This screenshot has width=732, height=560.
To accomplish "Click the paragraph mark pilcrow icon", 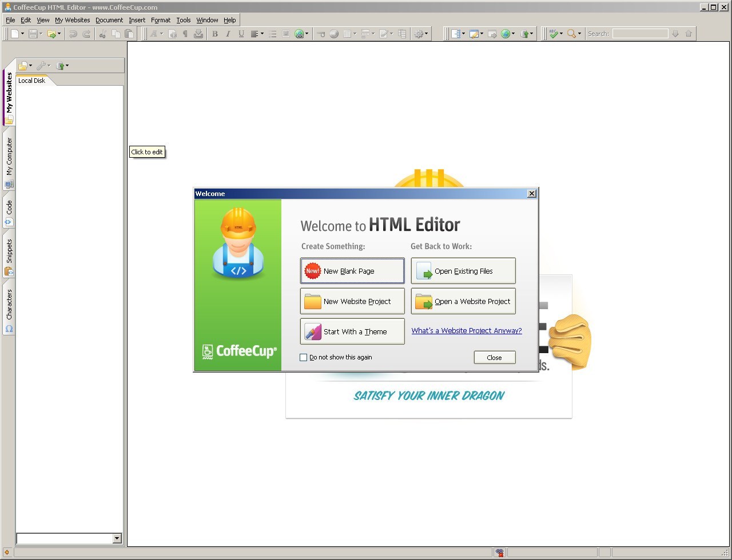I will pyautogui.click(x=185, y=34).
